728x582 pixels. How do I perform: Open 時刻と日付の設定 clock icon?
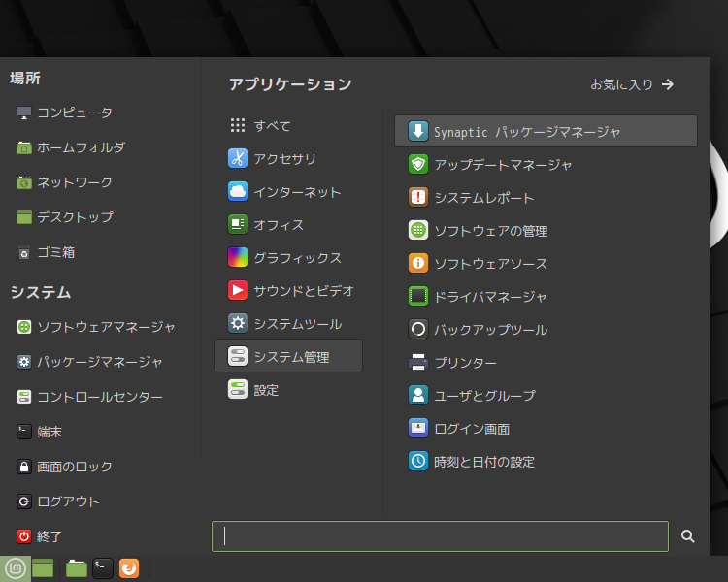click(418, 461)
